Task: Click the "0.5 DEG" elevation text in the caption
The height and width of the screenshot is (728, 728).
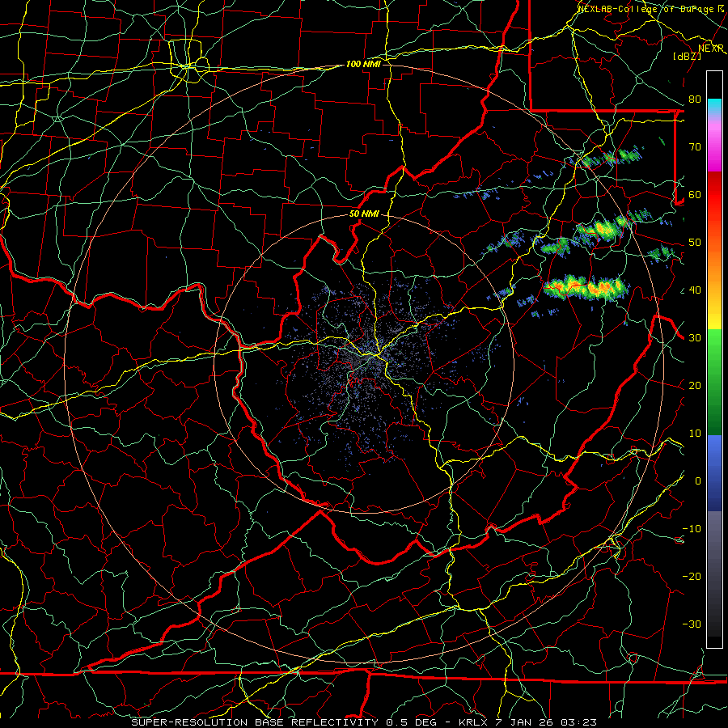Action: (412, 722)
